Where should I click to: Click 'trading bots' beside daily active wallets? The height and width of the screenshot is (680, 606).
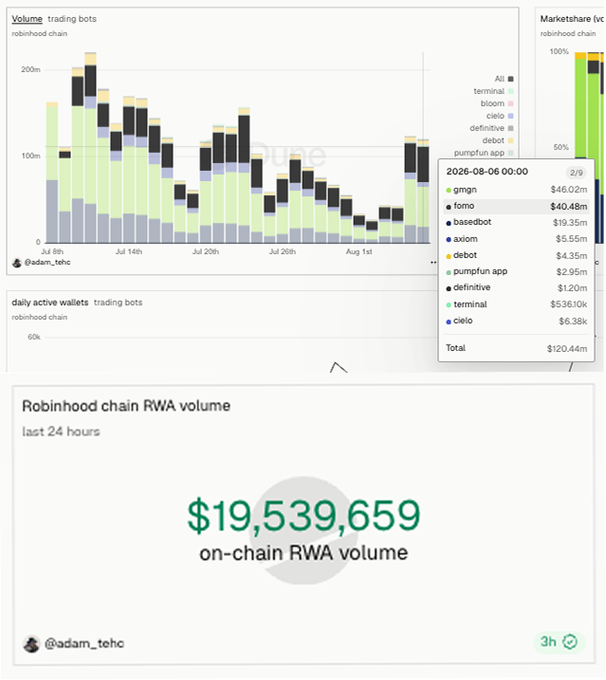tap(118, 302)
